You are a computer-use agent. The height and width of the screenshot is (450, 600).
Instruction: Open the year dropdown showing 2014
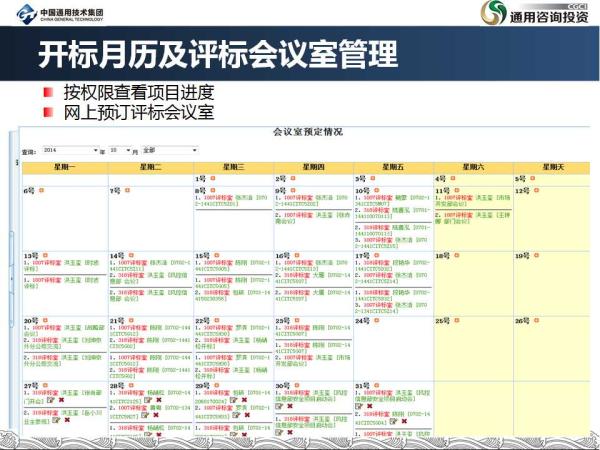pos(68,149)
